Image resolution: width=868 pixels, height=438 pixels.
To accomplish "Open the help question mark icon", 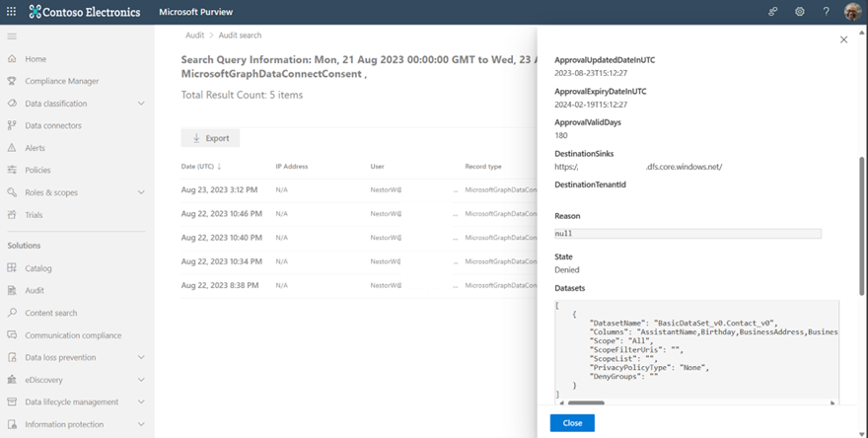I will coord(826,11).
